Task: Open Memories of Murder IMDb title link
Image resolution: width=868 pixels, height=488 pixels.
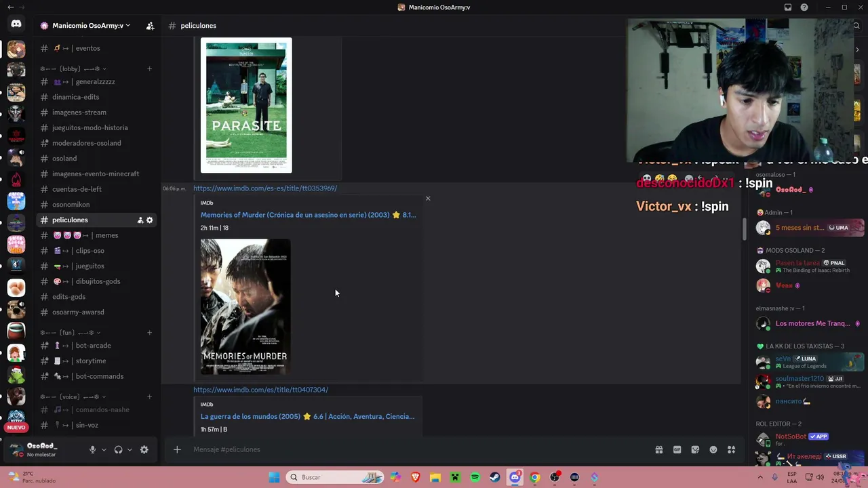Action: point(309,215)
